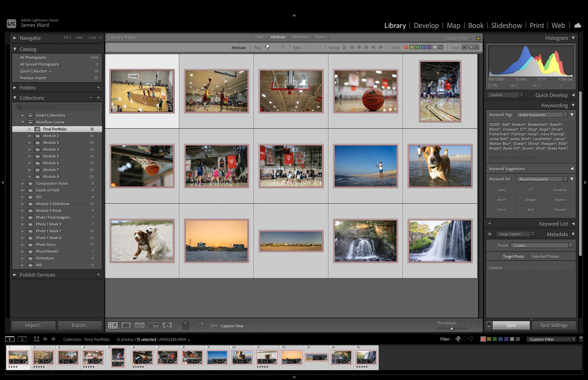
Task: Filter by green color label swatch
Action: [x=417, y=47]
